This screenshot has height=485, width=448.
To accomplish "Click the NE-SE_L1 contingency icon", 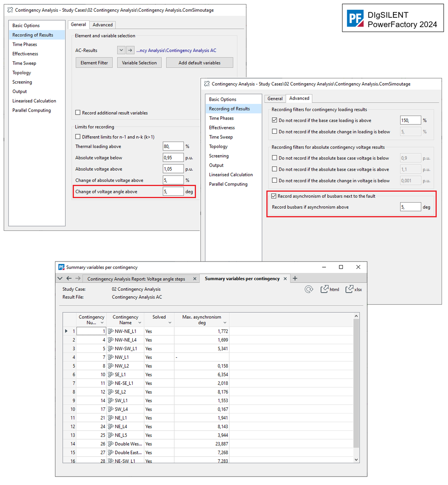I will click(110, 383).
